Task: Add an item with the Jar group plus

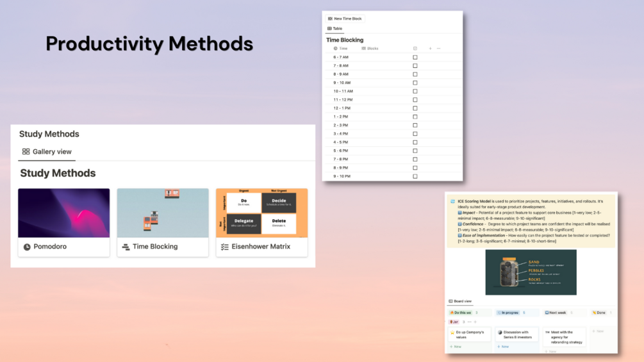Action: coord(475,322)
